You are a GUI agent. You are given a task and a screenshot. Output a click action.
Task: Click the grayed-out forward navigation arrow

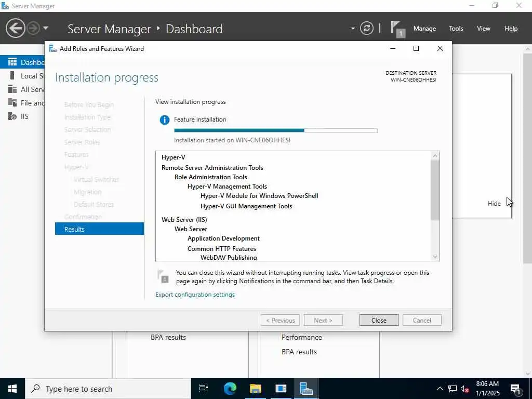[x=33, y=28]
